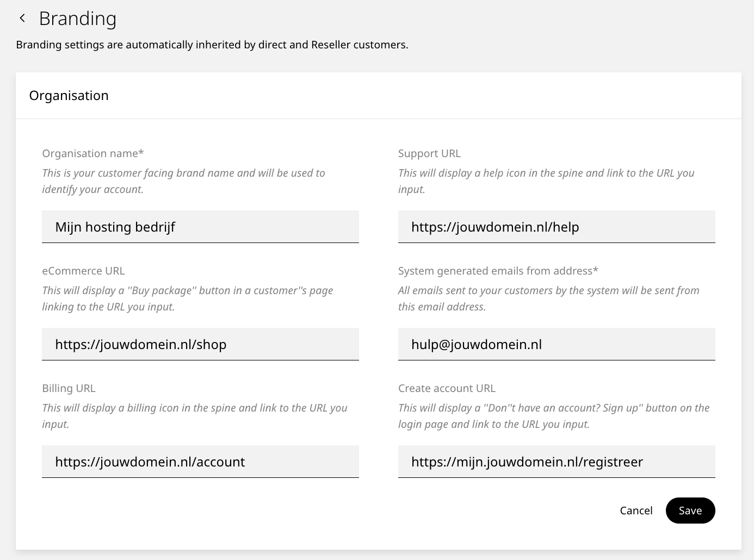Click into the Support URL field
Screen dimensions: 754x560
[x=556, y=227]
